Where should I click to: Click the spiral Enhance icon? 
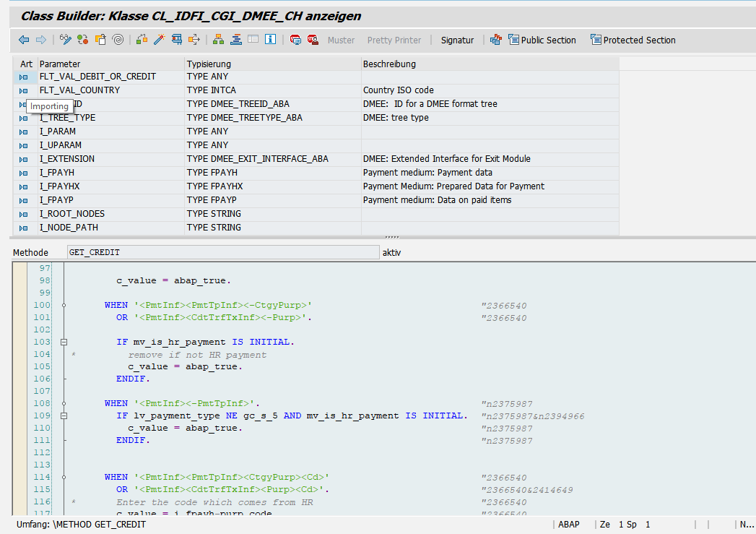pyautogui.click(x=118, y=40)
